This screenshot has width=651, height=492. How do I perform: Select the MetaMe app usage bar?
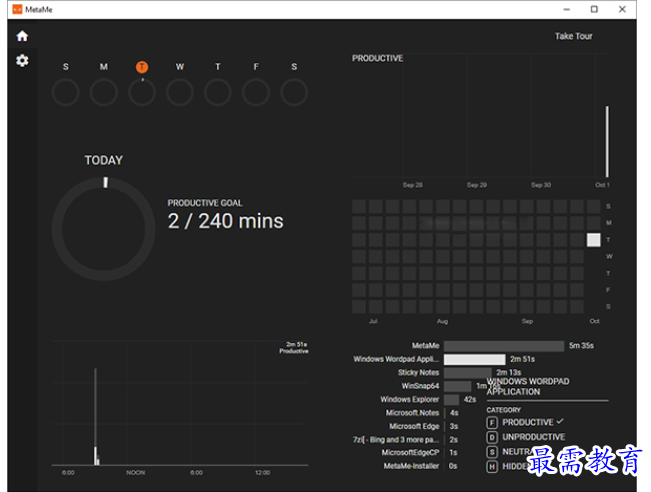pyautogui.click(x=503, y=345)
